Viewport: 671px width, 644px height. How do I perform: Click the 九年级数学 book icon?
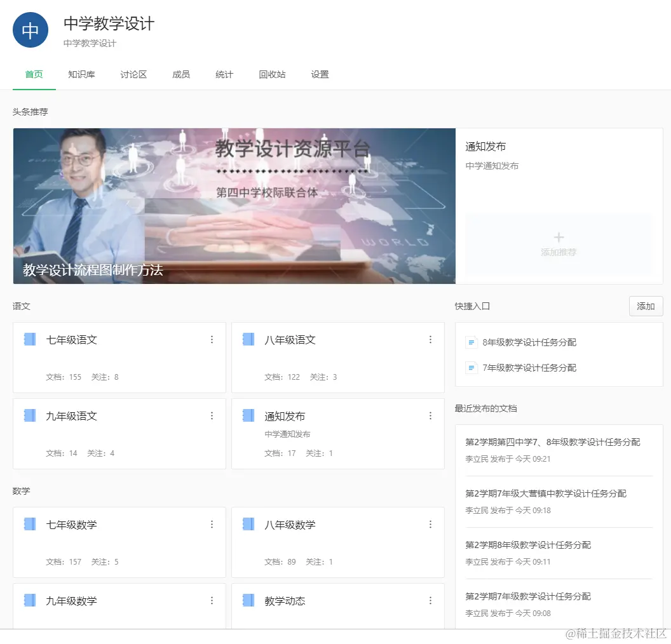click(29, 600)
